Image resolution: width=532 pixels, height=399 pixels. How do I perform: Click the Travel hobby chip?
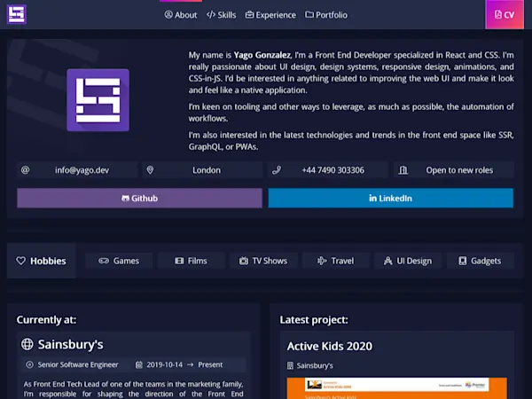pyautogui.click(x=336, y=261)
